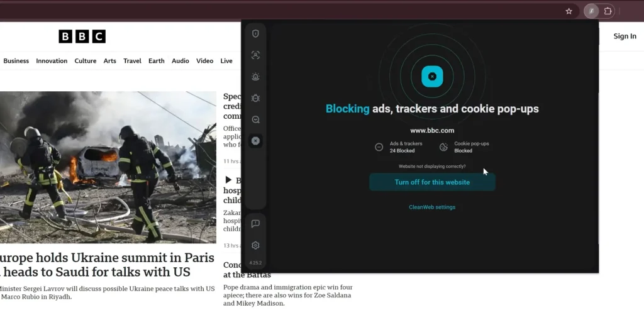The width and height of the screenshot is (644, 315).
Task: Open the Ukraine summit in Paris headline
Action: (107, 265)
